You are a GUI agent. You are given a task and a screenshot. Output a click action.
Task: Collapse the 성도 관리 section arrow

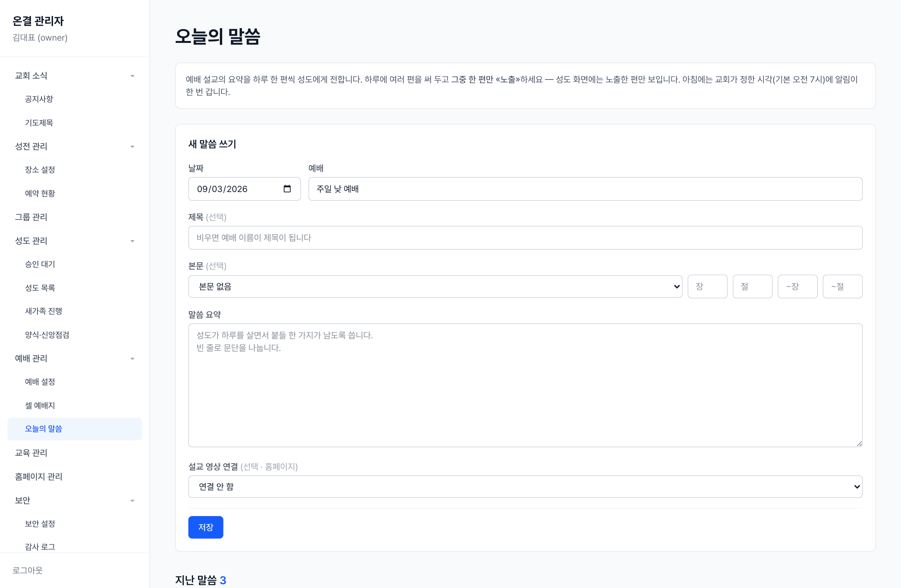[133, 241]
